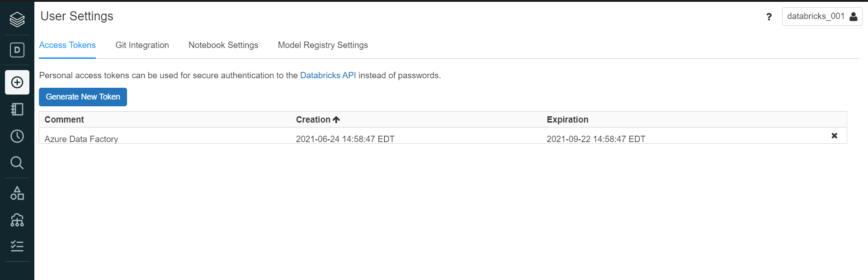
Task: Open the Notebook Settings tab
Action: (223, 45)
